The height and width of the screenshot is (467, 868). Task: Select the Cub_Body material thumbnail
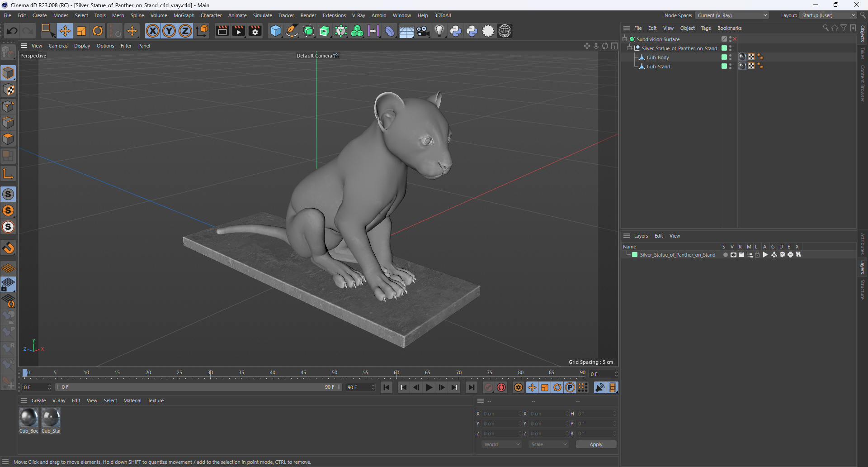click(28, 418)
